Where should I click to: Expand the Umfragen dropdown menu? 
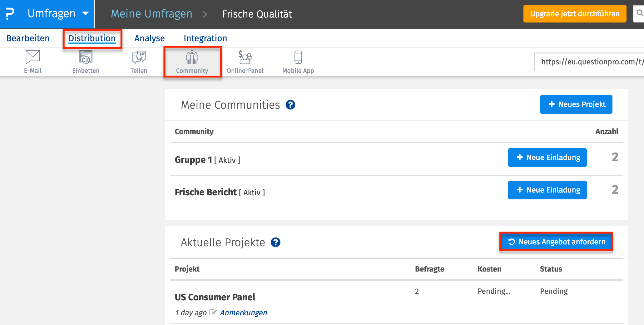click(x=85, y=13)
